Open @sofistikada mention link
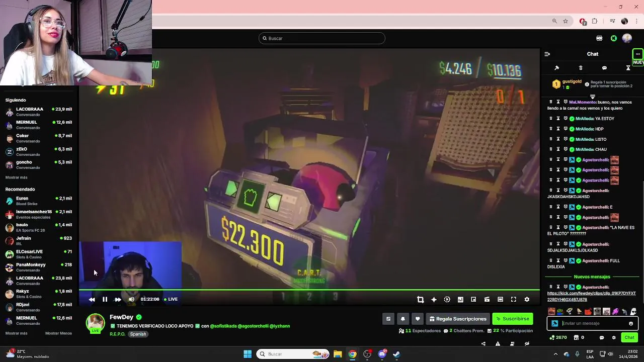644x362 pixels. coord(223,326)
